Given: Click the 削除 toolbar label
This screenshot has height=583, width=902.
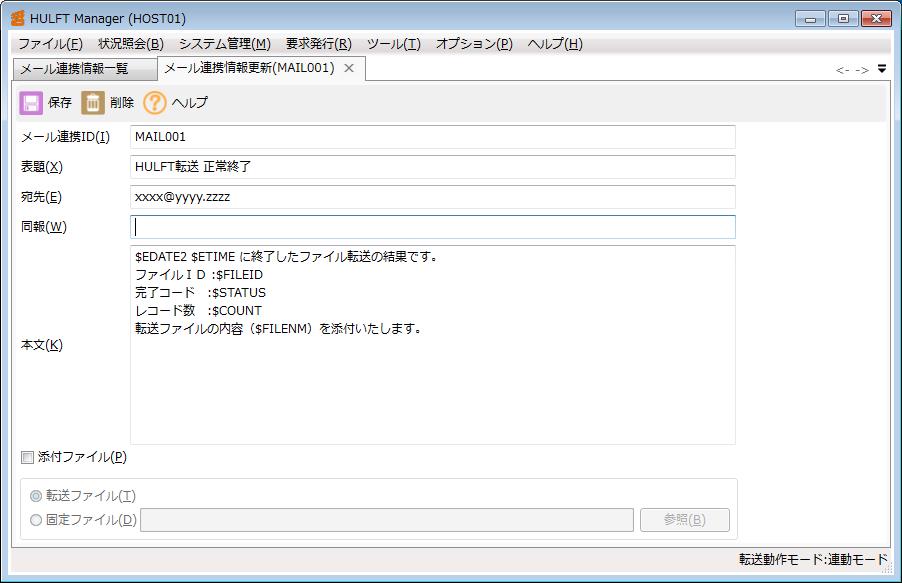Looking at the screenshot, I should [122, 103].
